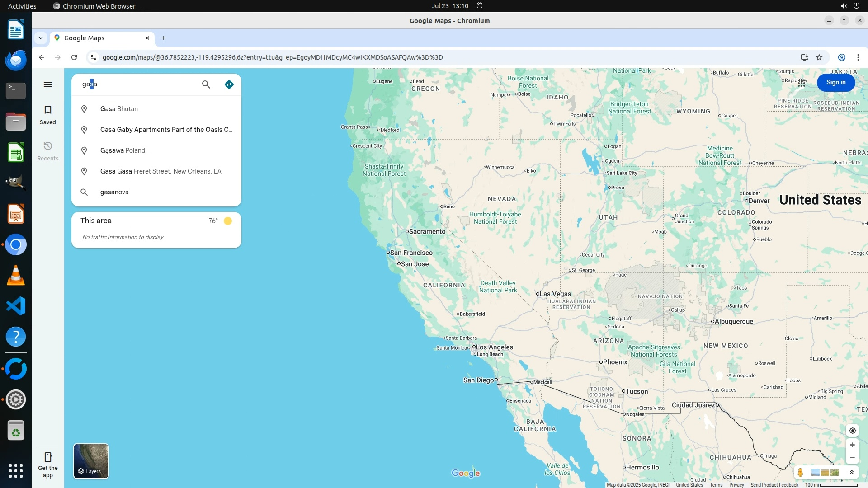The width and height of the screenshot is (868, 488).
Task: Activate the Pegman Street View icon
Action: pyautogui.click(x=800, y=473)
